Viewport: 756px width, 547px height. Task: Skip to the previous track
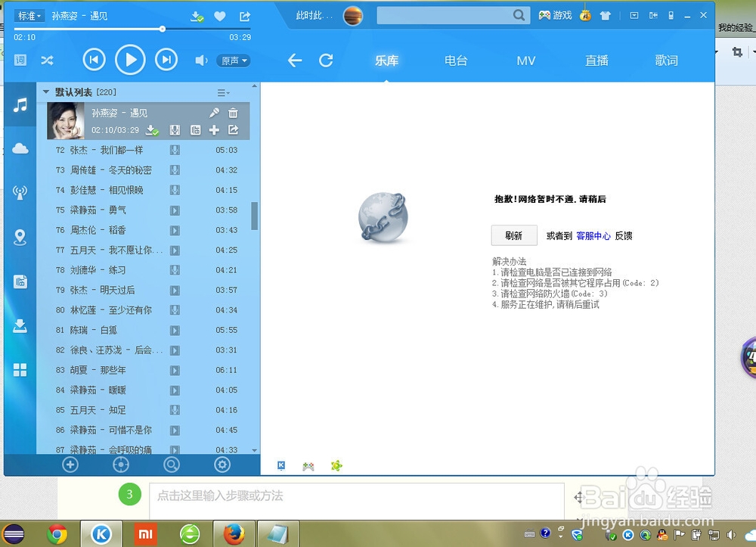click(x=94, y=60)
